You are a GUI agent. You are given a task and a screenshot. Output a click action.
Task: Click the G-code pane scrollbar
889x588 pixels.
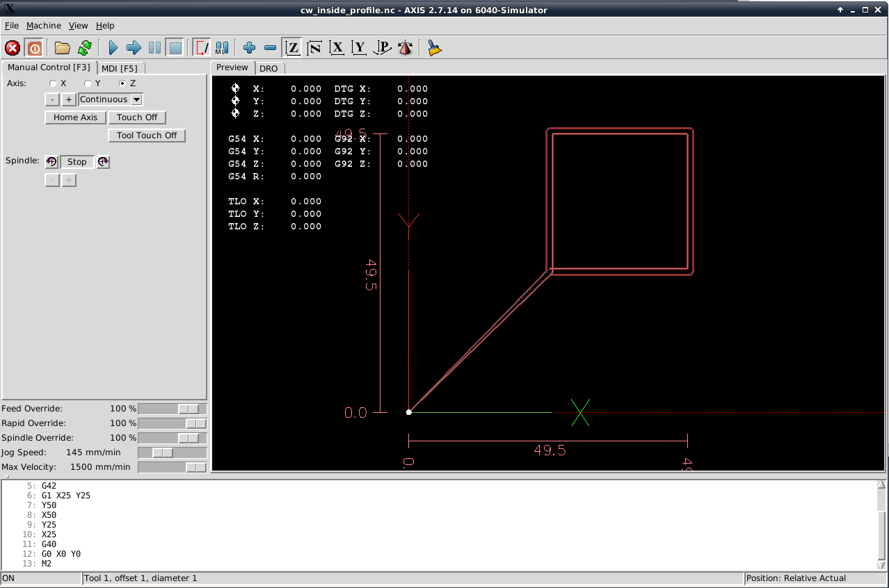[x=881, y=525]
